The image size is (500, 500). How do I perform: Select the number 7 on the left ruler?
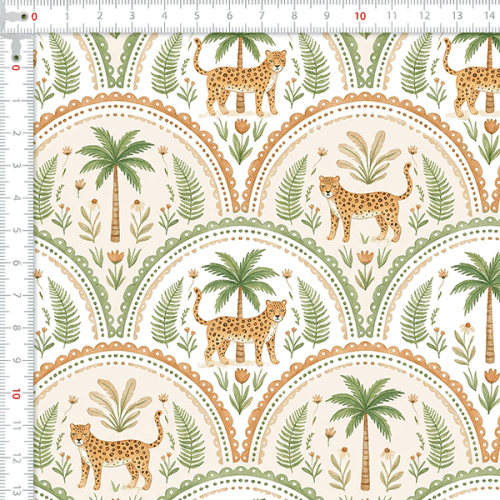click(x=16, y=295)
